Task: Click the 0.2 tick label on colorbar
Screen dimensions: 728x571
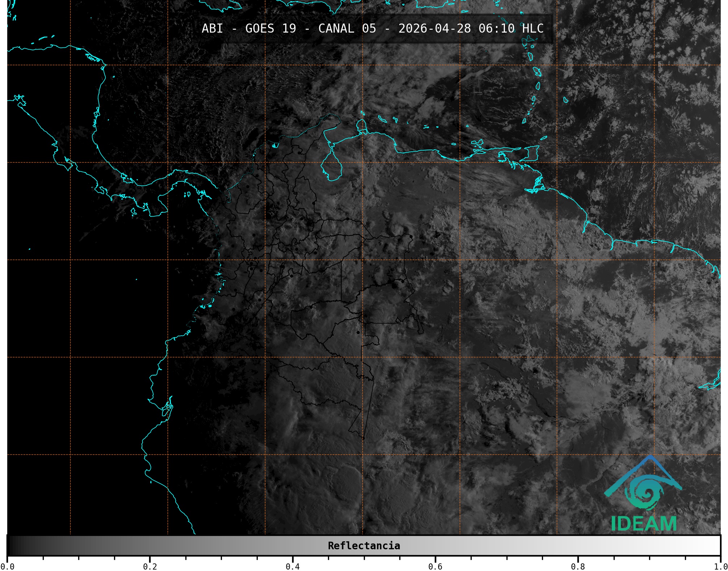Action: pos(150,566)
